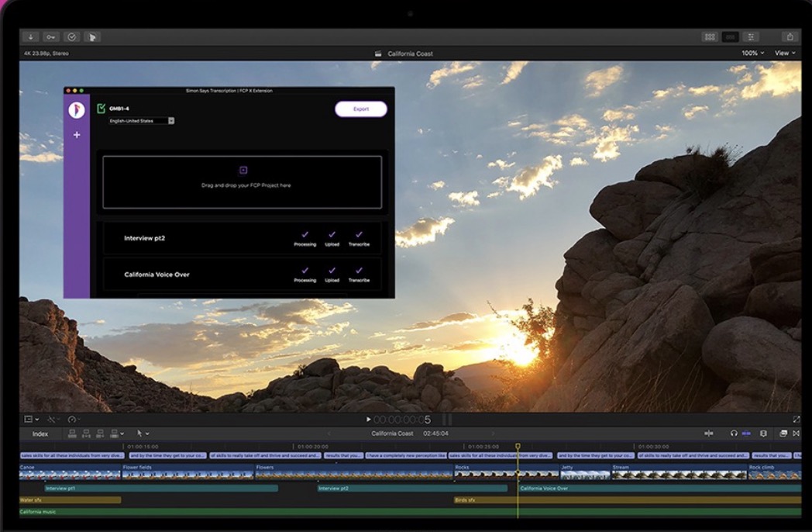
Task: Click the audio meters icon beside timecode
Action: (447, 420)
